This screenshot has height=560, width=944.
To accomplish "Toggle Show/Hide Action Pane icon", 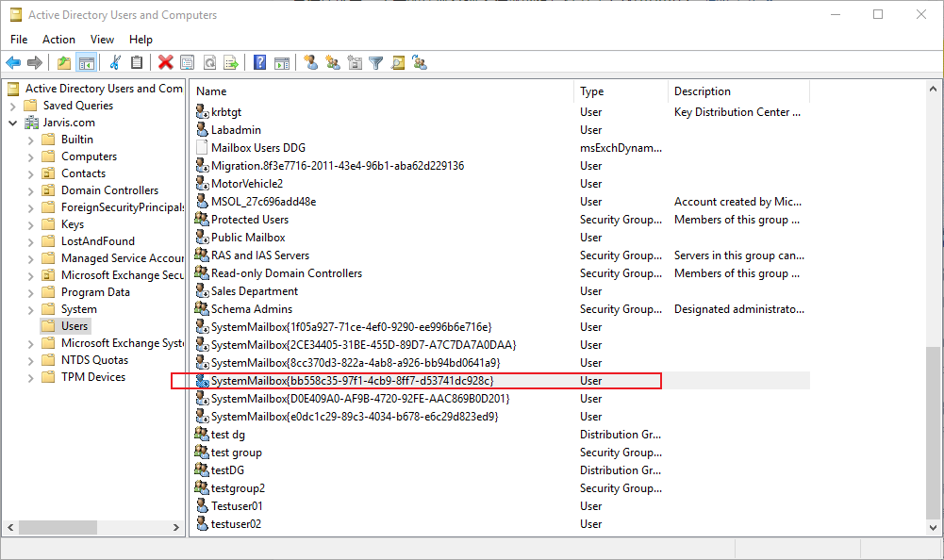I will click(282, 62).
